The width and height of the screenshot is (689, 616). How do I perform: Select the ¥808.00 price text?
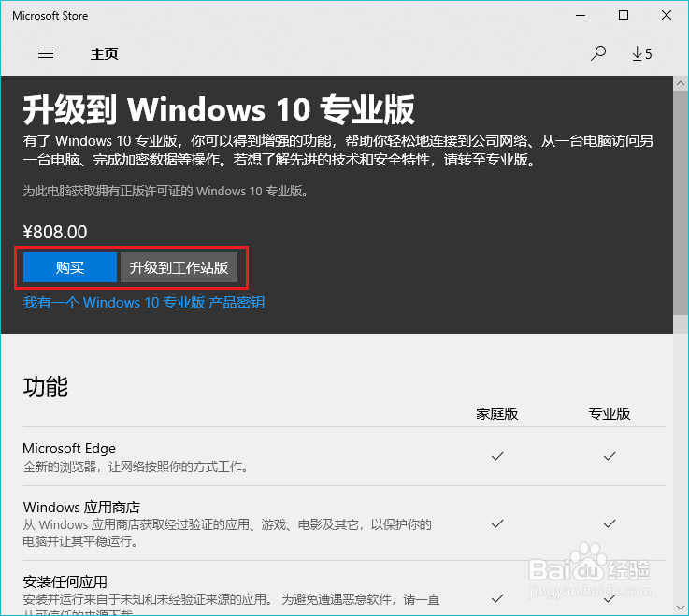(55, 232)
